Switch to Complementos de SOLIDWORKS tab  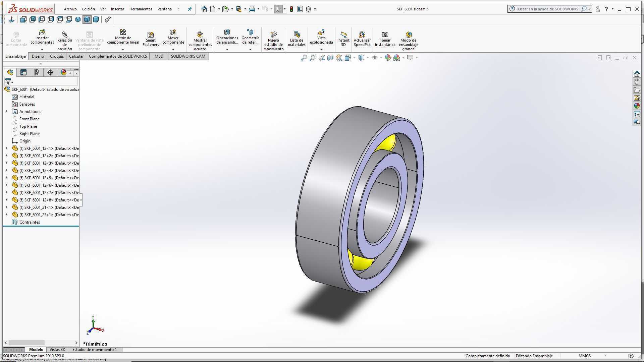(x=118, y=56)
